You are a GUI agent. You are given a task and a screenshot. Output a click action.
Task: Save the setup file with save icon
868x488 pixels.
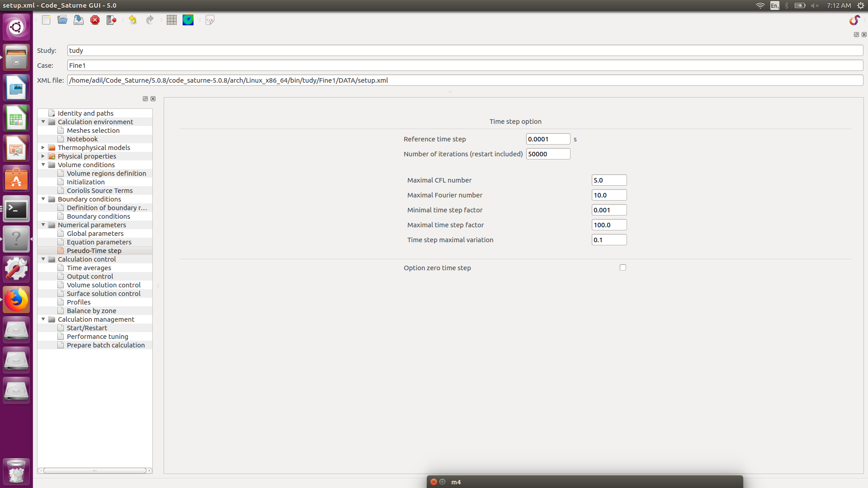click(79, 20)
